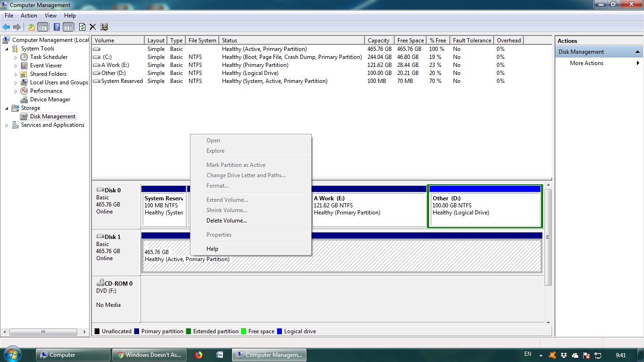This screenshot has height=362, width=644.
Task: Choose Help in the context menu
Action: click(x=212, y=249)
